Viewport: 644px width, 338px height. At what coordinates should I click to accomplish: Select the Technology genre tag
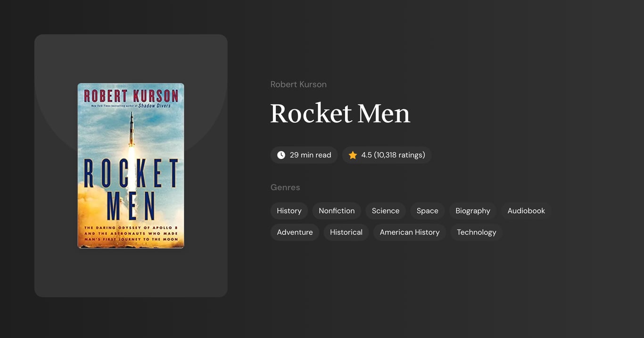[x=476, y=232]
